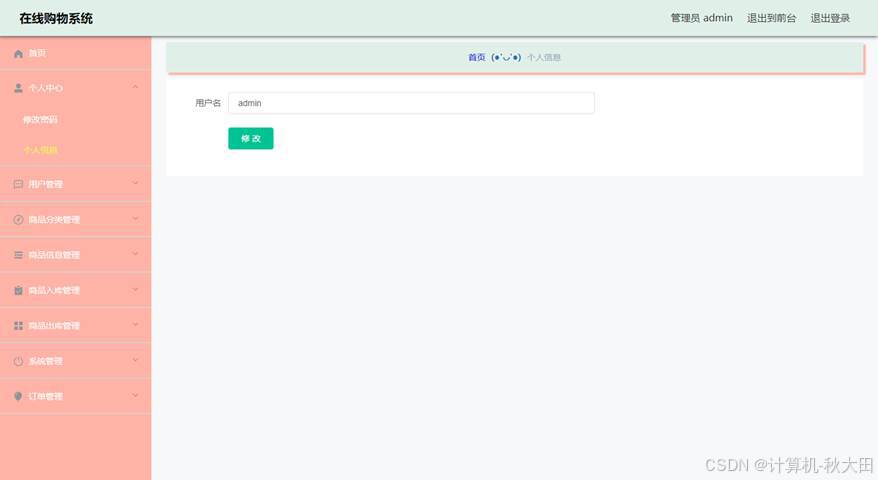Click 退出到前台 in the header
This screenshot has height=480, width=878.
pos(771,18)
